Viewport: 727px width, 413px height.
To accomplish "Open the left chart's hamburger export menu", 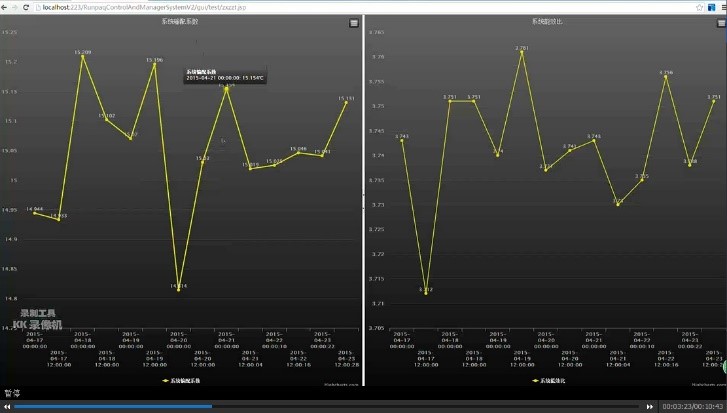I will click(x=354, y=22).
